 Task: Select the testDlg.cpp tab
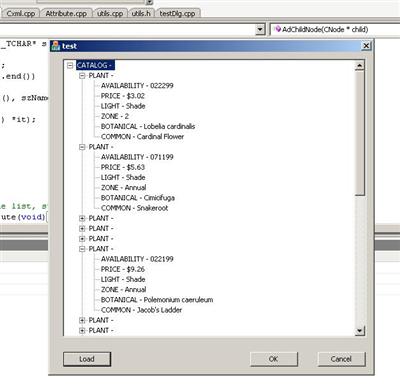177,14
